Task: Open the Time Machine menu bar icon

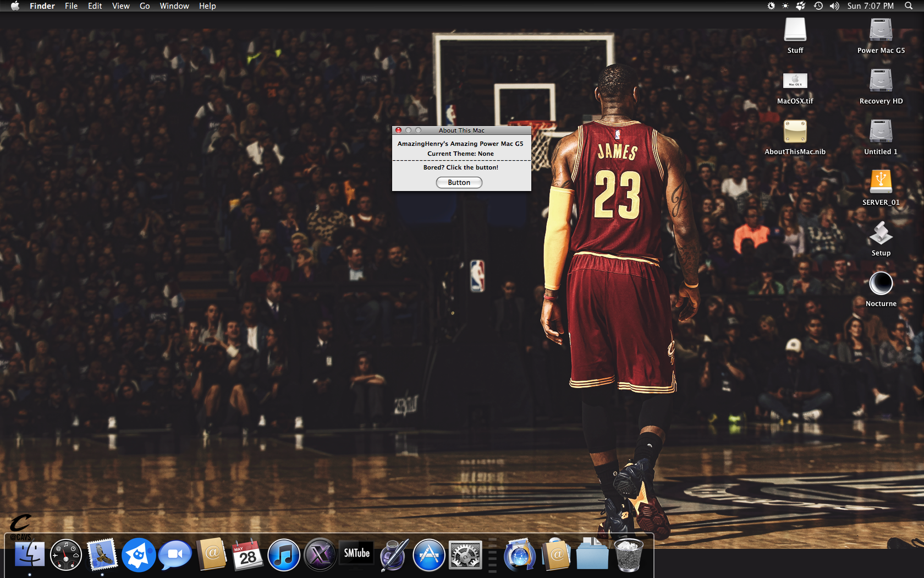Action: 818,6
